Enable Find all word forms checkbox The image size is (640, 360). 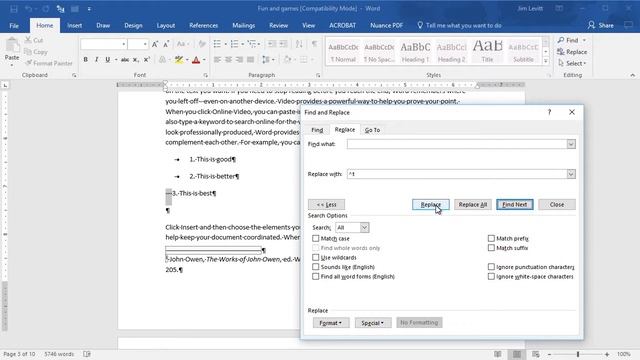click(x=316, y=276)
